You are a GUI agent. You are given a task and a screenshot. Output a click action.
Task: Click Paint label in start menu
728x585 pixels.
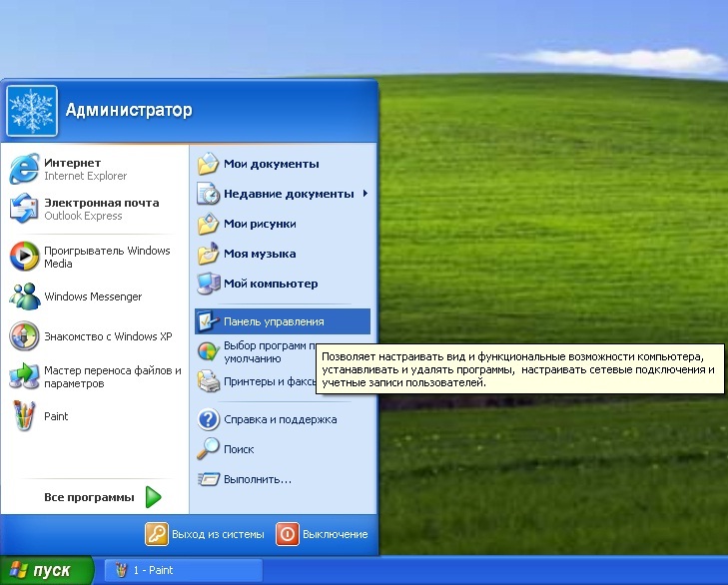tap(56, 416)
